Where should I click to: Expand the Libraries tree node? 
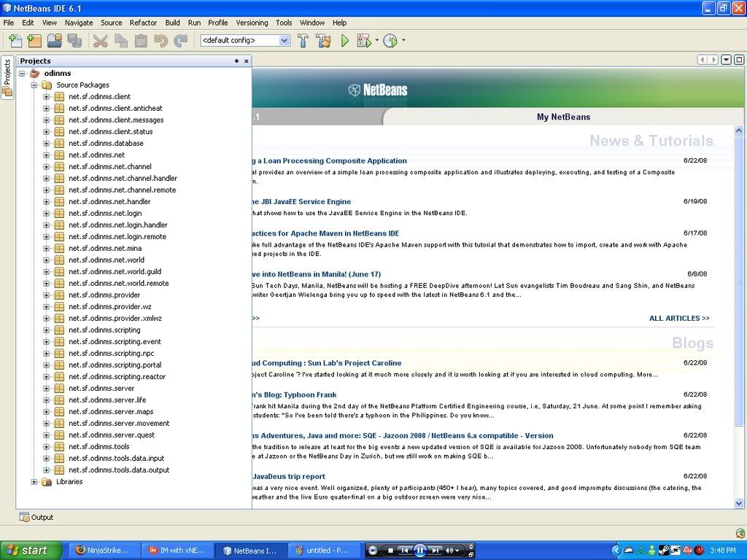[x=34, y=482]
